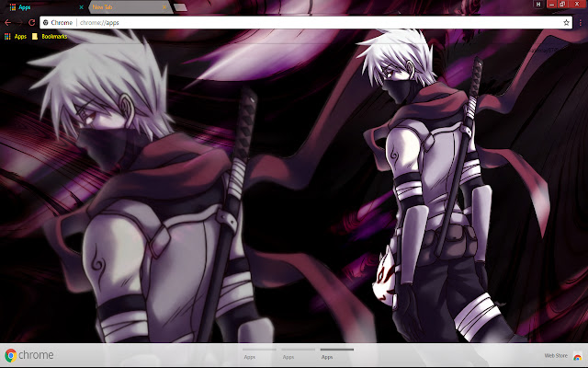Focus the chrome://apps address bar
The width and height of the screenshot is (588, 368).
[x=306, y=22]
